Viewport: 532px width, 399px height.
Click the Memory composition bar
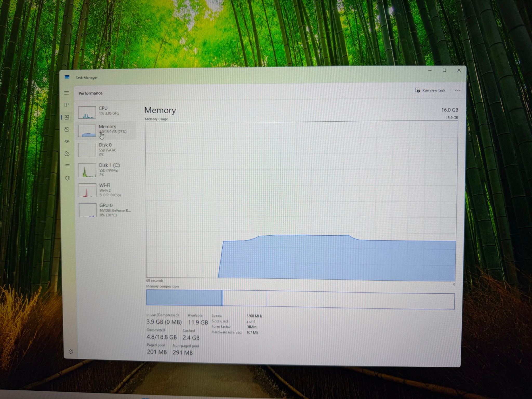point(300,299)
